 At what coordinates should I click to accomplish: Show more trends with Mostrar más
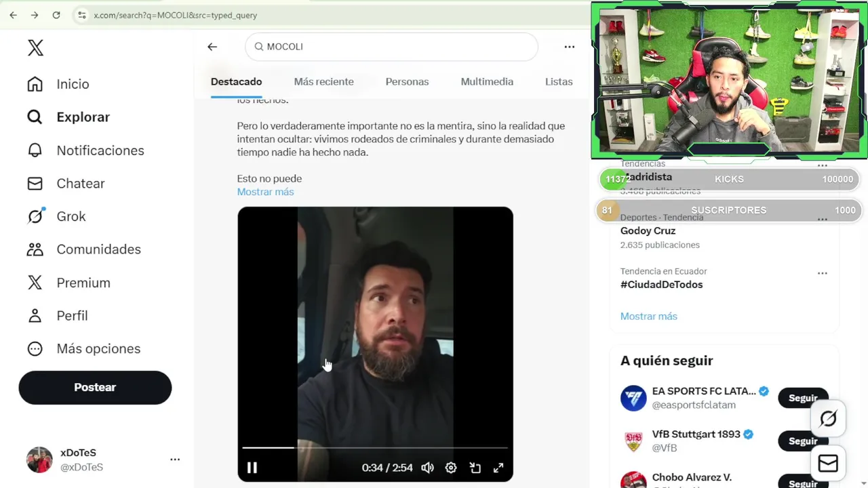click(x=648, y=317)
